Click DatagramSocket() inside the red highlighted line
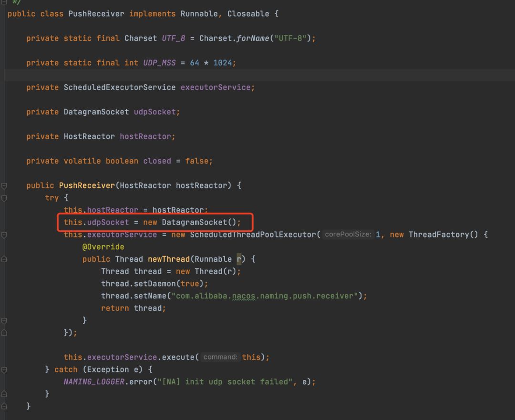 tap(199, 222)
